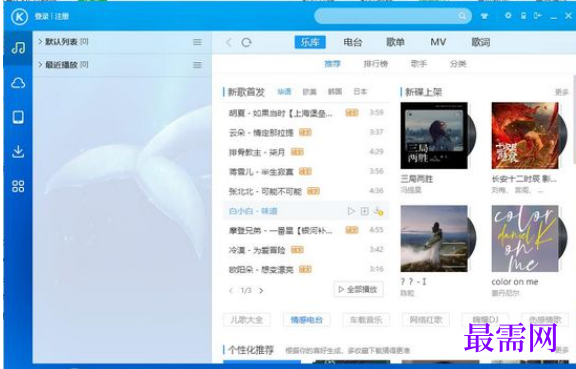Switch to the 歌词 tab

(x=481, y=42)
